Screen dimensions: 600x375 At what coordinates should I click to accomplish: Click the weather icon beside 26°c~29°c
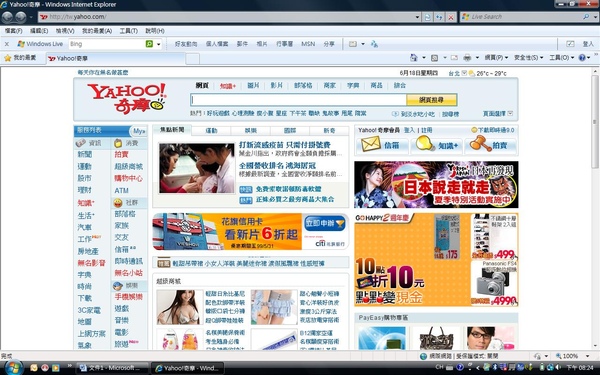(471, 73)
